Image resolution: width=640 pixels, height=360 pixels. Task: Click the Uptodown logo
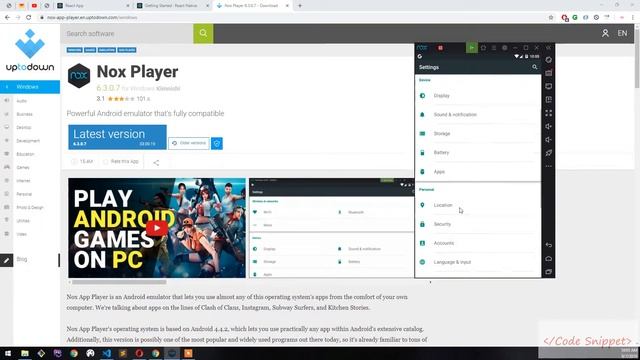tap(30, 50)
